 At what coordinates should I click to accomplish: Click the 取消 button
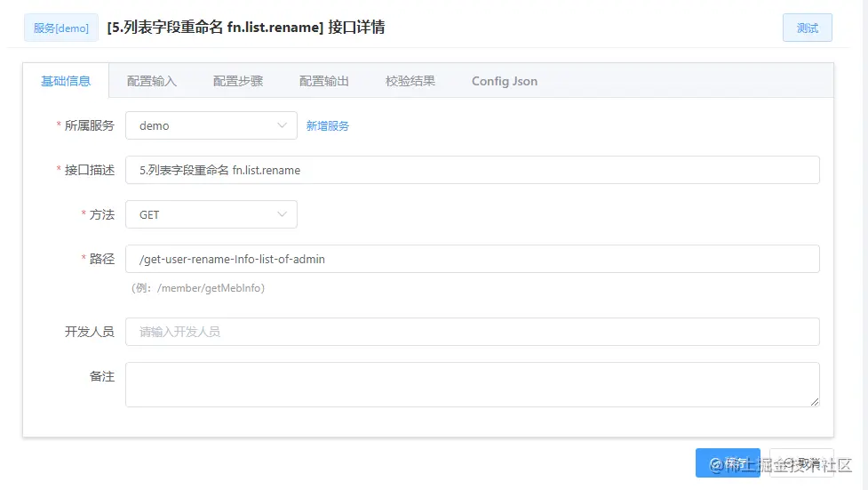[x=801, y=462]
